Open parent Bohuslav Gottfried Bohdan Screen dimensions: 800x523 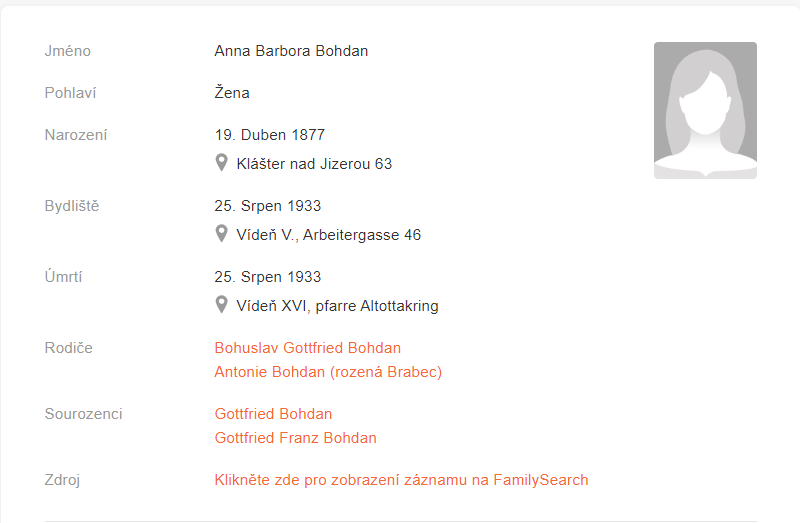tap(308, 348)
